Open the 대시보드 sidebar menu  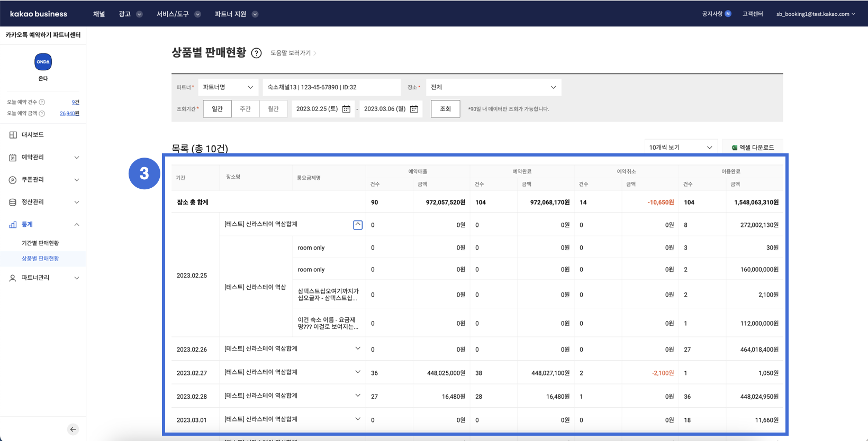[33, 135]
